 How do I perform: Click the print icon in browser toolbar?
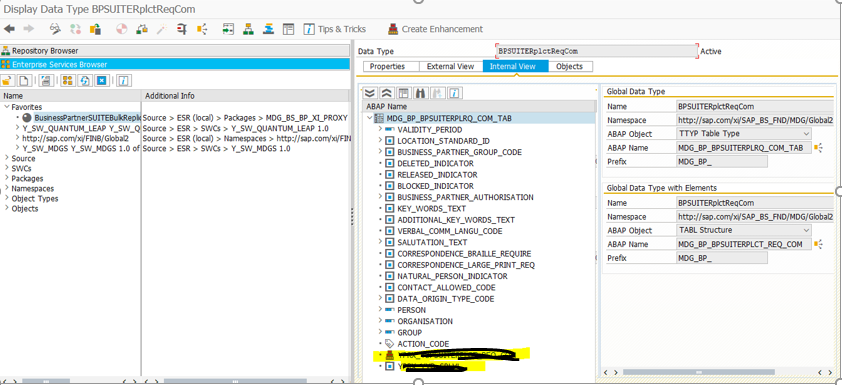[x=46, y=81]
